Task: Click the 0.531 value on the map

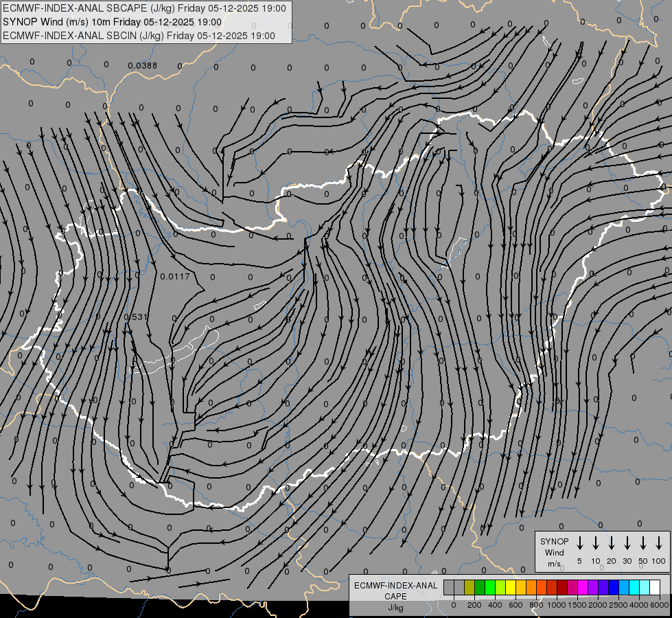Action: 135,317
